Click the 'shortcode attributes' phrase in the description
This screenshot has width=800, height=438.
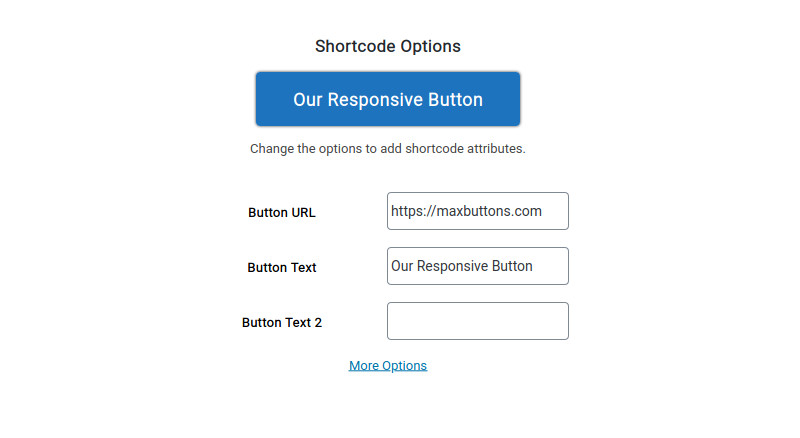click(465, 149)
